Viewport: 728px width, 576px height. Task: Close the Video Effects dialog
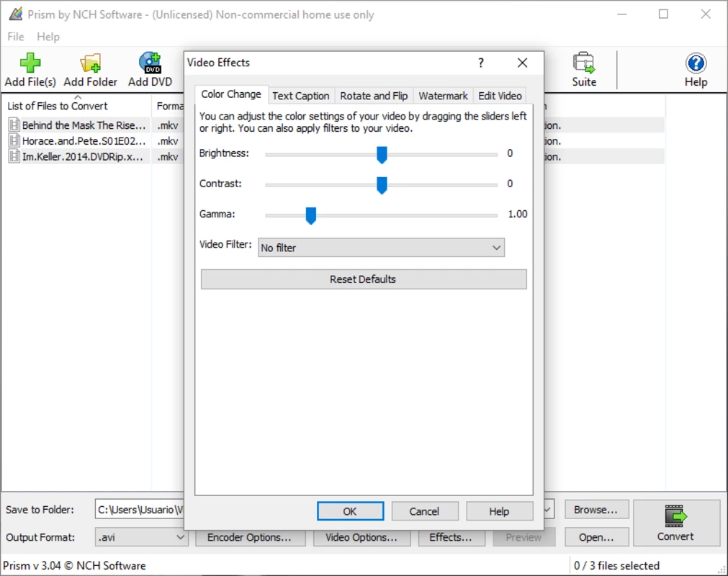[522, 63]
